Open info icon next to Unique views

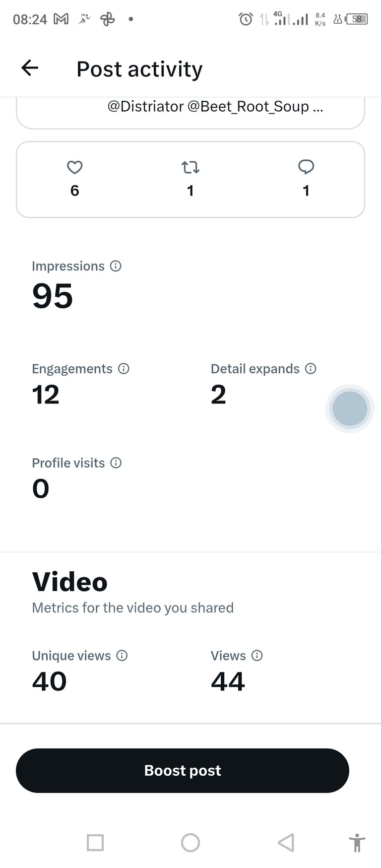pos(122,656)
